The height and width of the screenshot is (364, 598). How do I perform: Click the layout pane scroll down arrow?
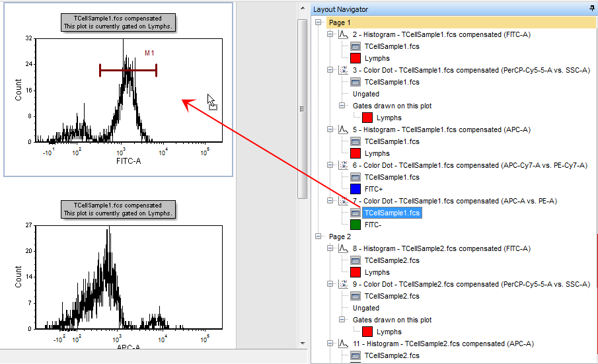303,344
